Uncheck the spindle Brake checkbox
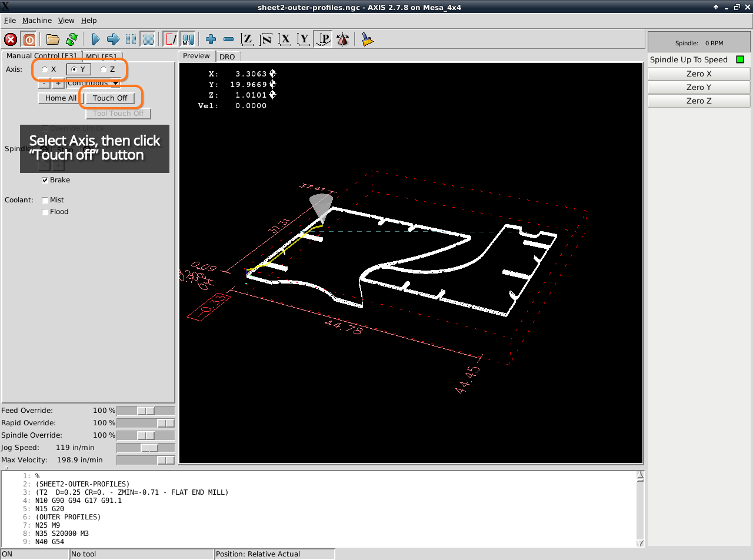753x560 pixels. click(45, 180)
